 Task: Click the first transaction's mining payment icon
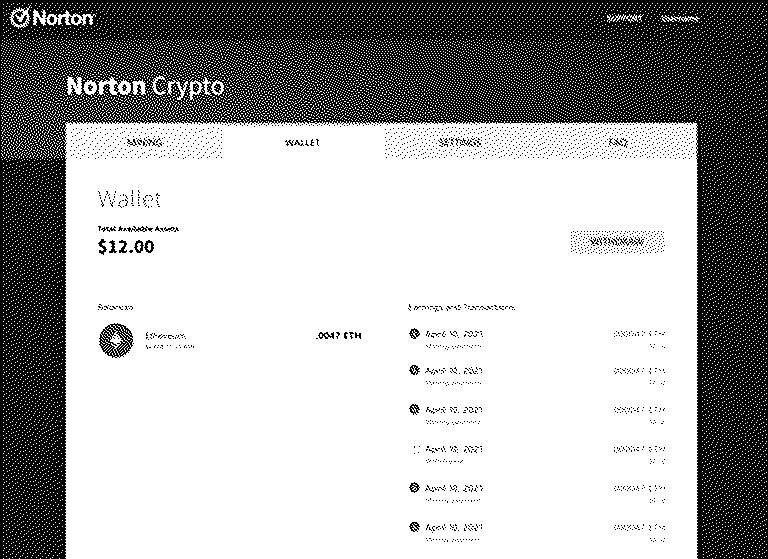(414, 334)
